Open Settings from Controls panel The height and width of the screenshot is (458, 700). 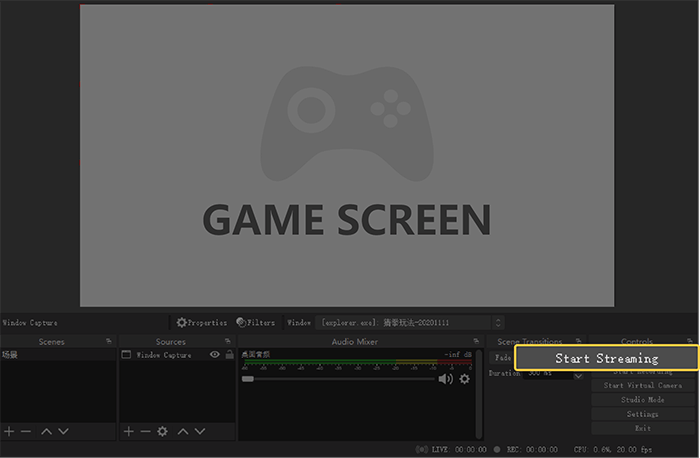click(x=643, y=414)
